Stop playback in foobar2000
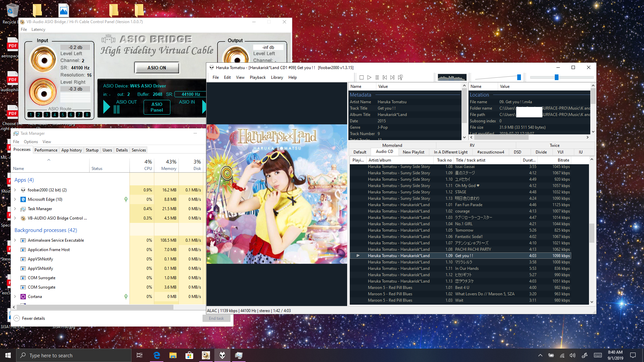Viewport: 644px width, 362px height. click(362, 77)
